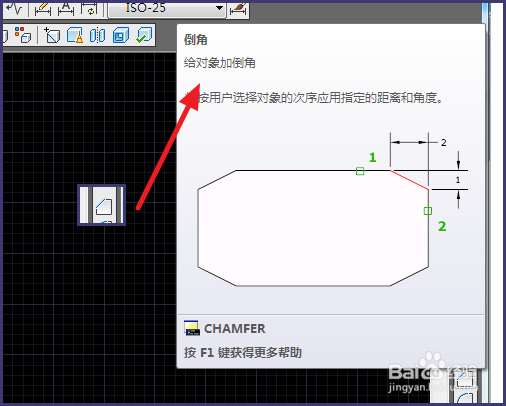The width and height of the screenshot is (506, 406).
Task: Click the dimension edit pencil icon
Action: click(43, 9)
